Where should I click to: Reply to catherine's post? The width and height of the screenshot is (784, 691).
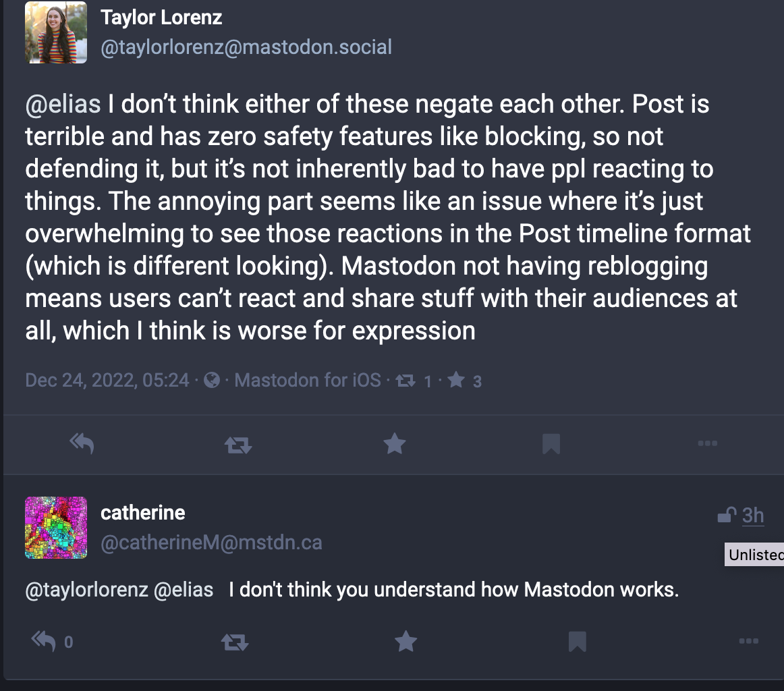(43, 641)
